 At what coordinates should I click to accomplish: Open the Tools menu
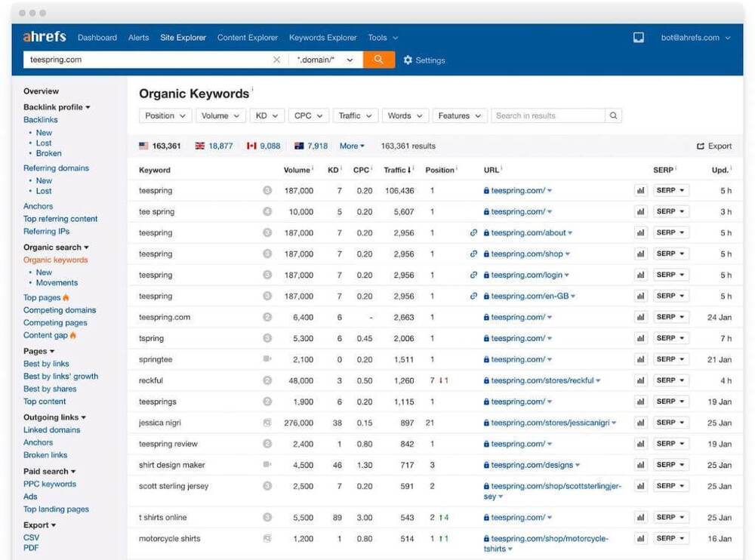[x=383, y=38]
